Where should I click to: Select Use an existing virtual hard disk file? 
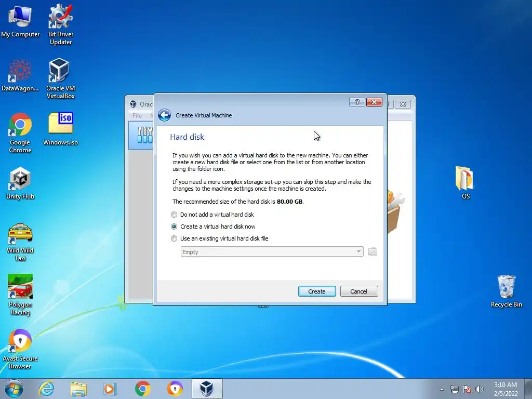point(220,238)
